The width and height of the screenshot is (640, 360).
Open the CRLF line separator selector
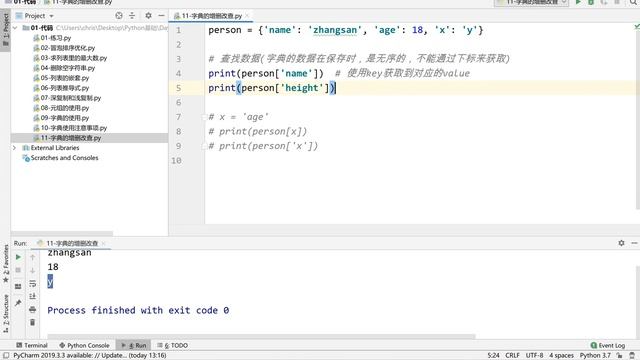(512, 356)
